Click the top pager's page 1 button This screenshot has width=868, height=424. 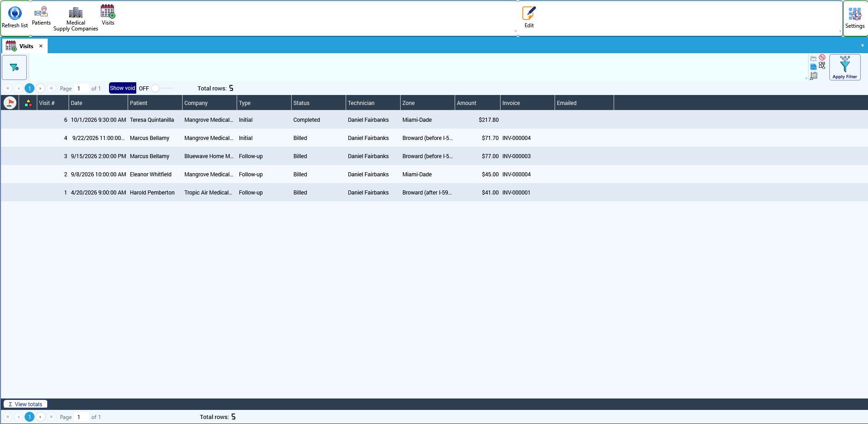[30, 88]
